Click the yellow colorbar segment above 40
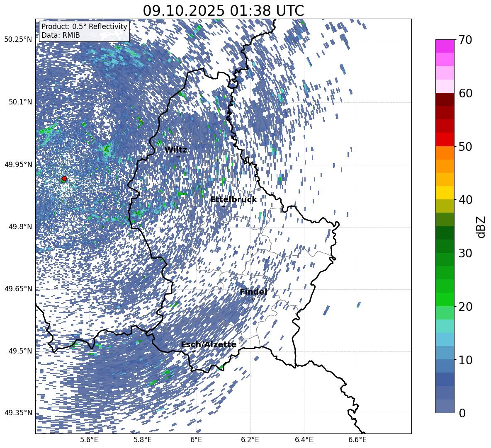 tap(445, 193)
